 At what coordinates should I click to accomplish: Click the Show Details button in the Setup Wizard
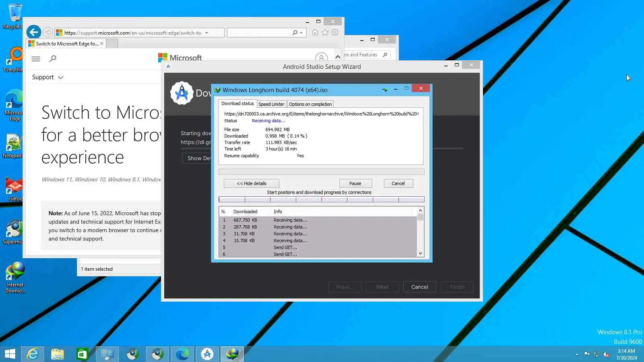(197, 158)
